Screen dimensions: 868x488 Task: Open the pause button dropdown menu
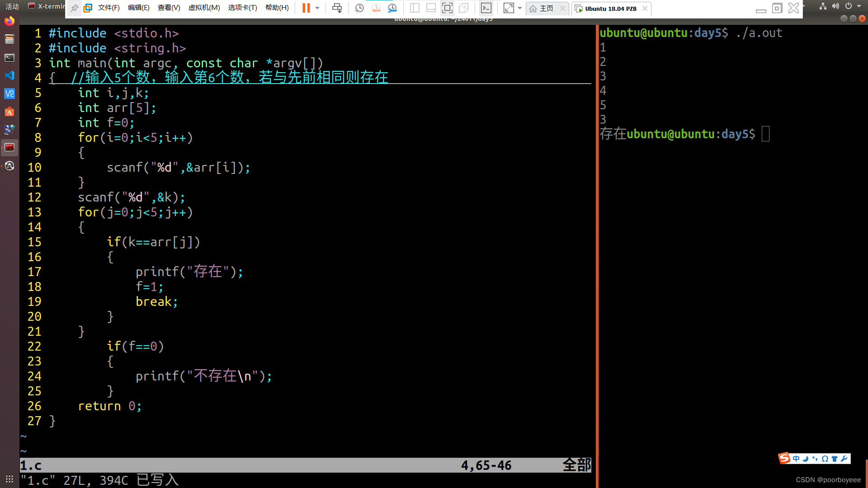point(317,8)
